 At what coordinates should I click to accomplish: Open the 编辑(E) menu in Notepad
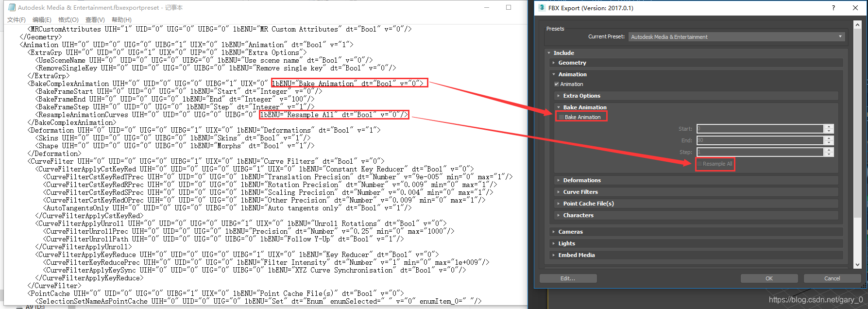pos(42,19)
